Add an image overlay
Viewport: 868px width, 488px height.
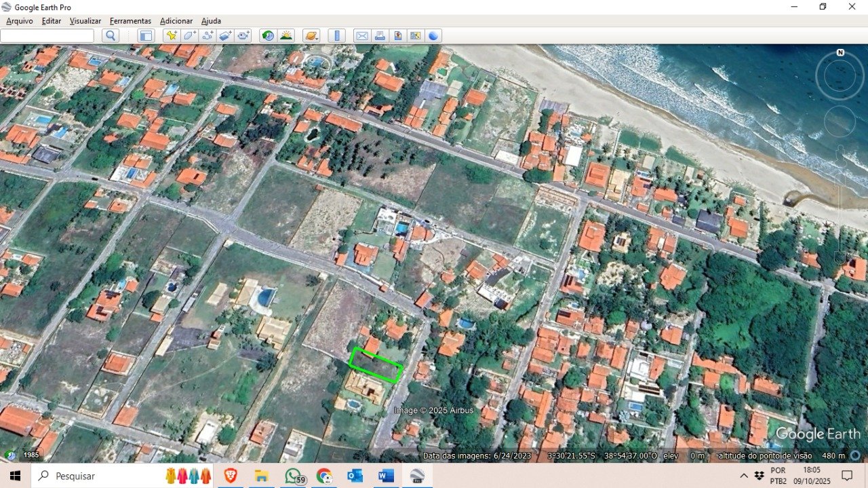226,36
